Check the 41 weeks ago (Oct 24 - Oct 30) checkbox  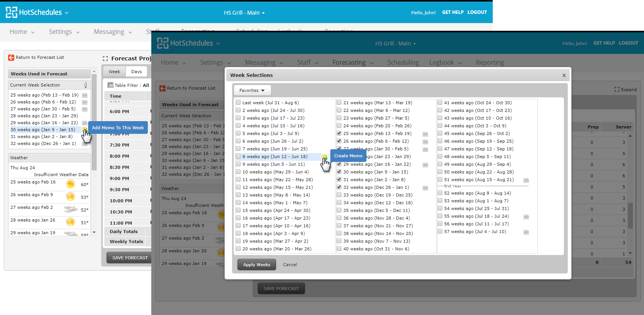[440, 103]
